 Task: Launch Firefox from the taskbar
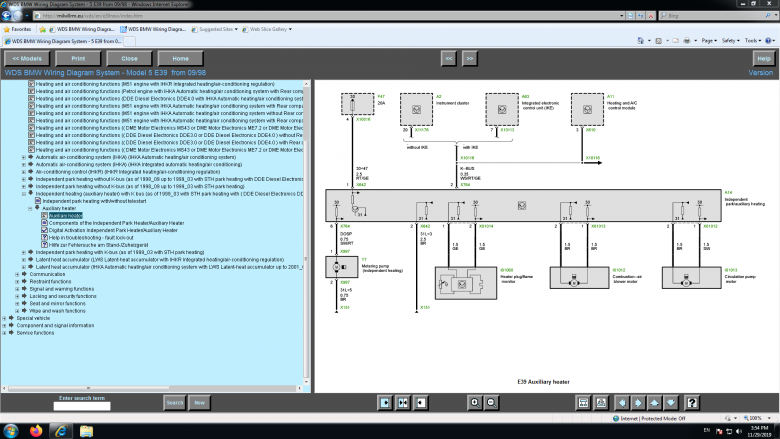coord(36,431)
